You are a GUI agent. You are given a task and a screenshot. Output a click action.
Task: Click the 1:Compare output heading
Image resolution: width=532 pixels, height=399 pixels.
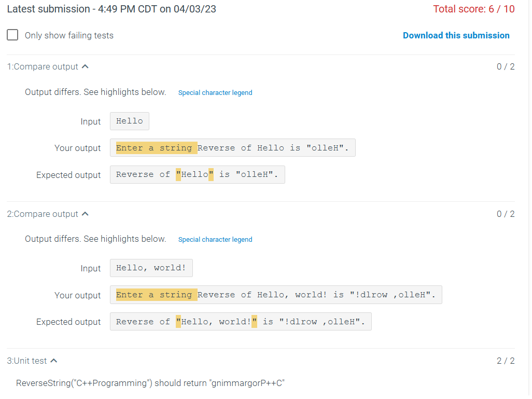[43, 66]
